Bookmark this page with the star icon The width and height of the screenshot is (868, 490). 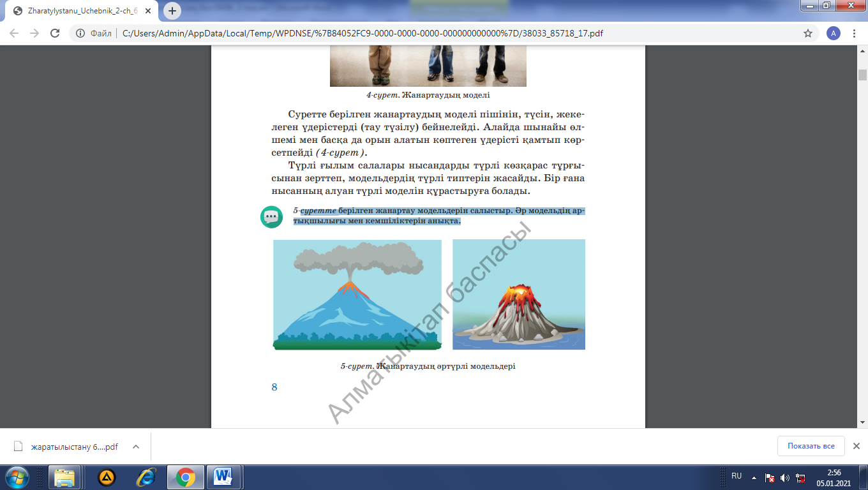(x=808, y=33)
